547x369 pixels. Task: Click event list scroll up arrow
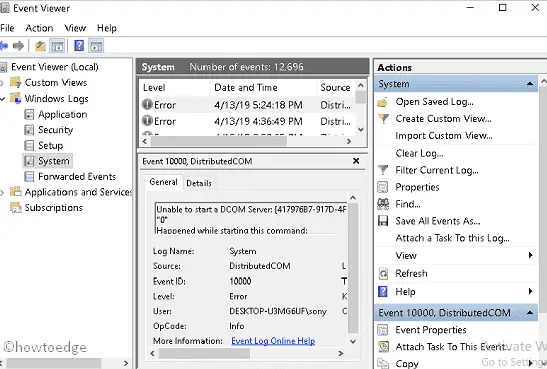point(361,85)
